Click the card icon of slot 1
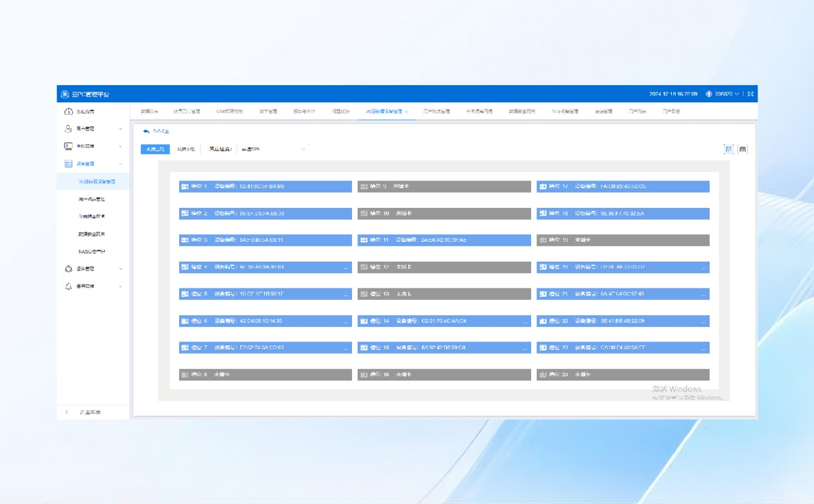Viewport: 814px width, 504px height. 185,187
